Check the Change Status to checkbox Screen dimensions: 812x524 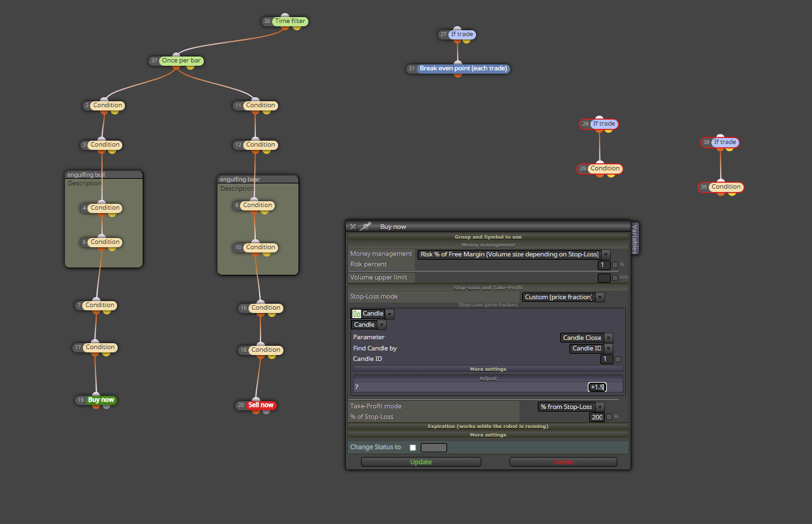click(x=413, y=448)
